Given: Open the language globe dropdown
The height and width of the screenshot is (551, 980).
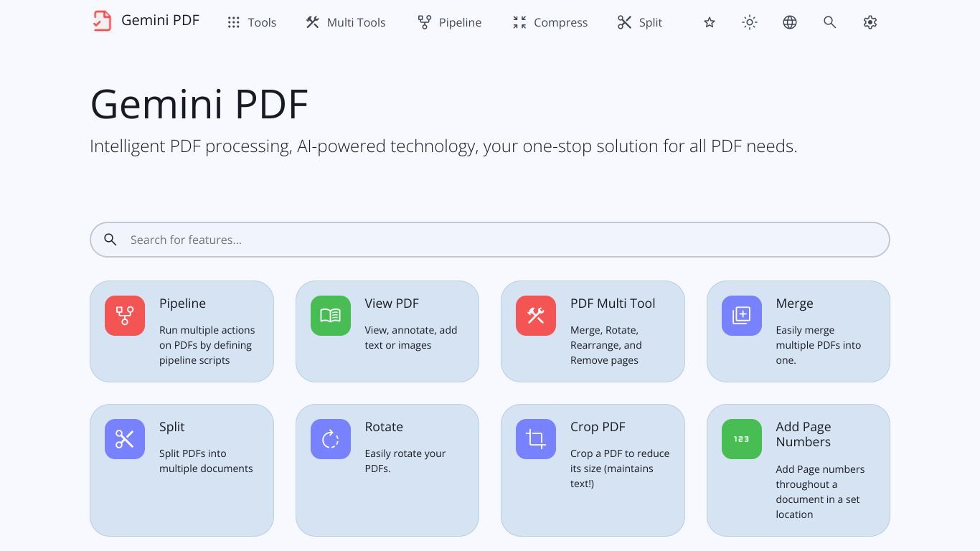Looking at the screenshot, I should tap(790, 22).
